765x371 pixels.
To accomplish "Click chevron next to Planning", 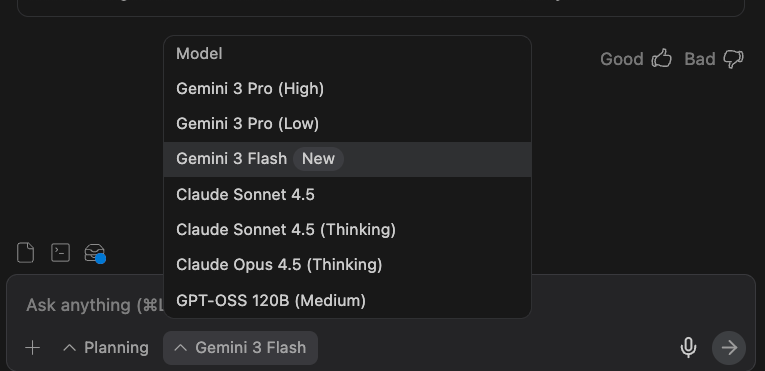I will (x=70, y=348).
